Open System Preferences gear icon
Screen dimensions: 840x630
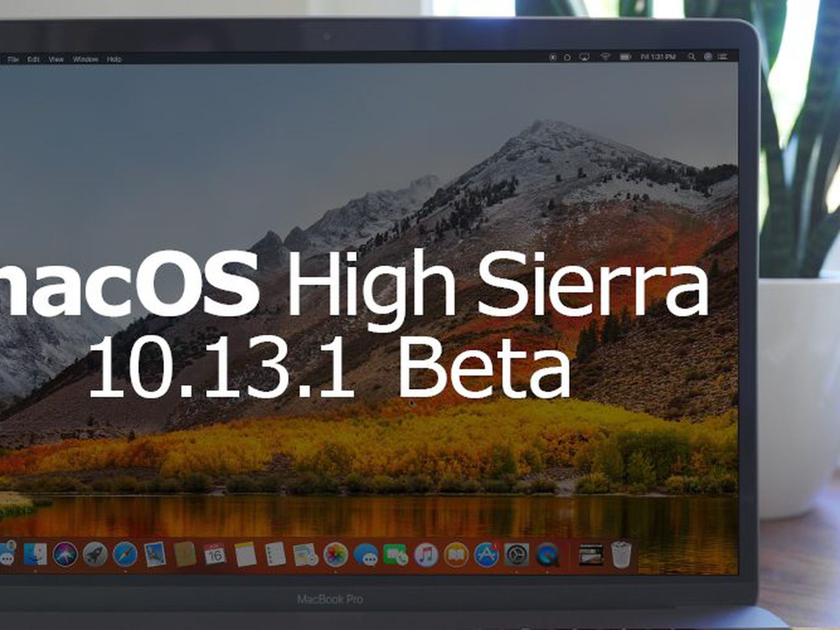517,554
